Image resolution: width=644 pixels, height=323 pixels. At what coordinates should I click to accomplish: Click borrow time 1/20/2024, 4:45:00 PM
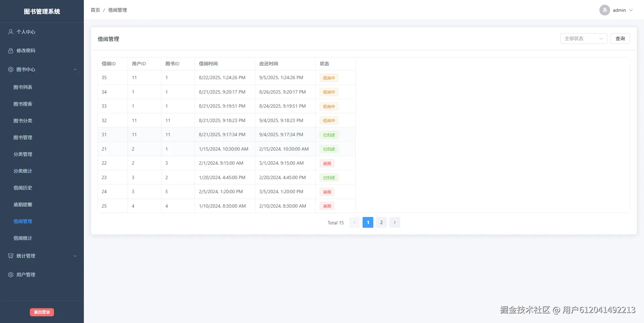coord(222,177)
